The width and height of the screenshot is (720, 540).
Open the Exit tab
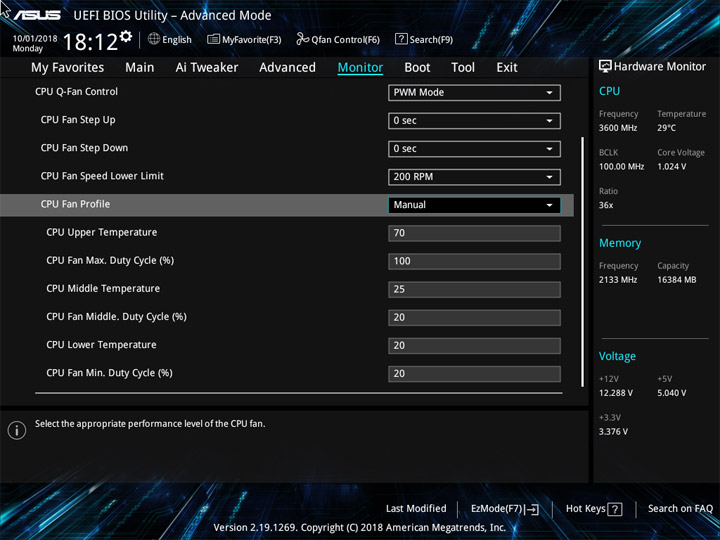(507, 68)
